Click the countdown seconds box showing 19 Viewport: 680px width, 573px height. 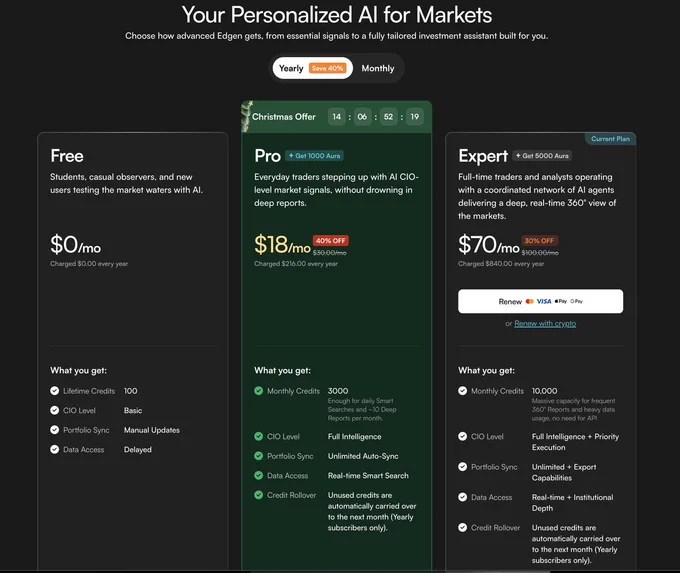pyautogui.click(x=415, y=117)
